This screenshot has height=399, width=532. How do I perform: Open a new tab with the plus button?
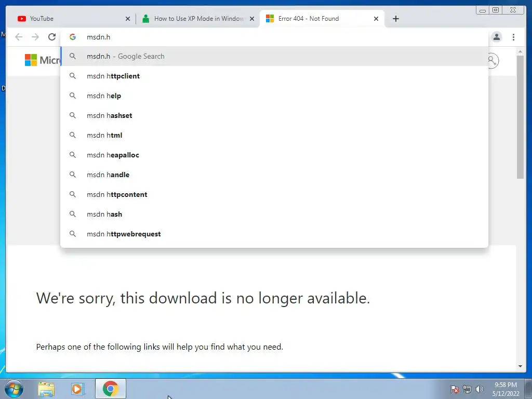click(x=395, y=19)
